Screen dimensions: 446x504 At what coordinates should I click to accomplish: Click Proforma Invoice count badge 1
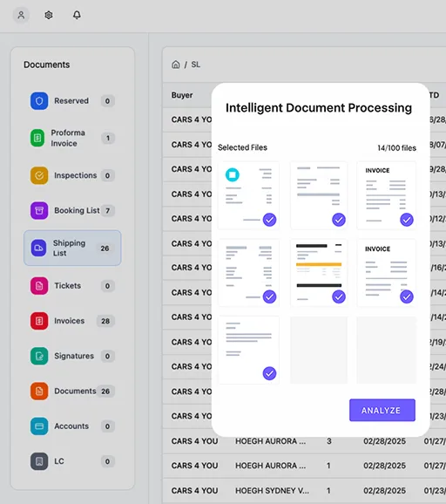pyautogui.click(x=108, y=138)
